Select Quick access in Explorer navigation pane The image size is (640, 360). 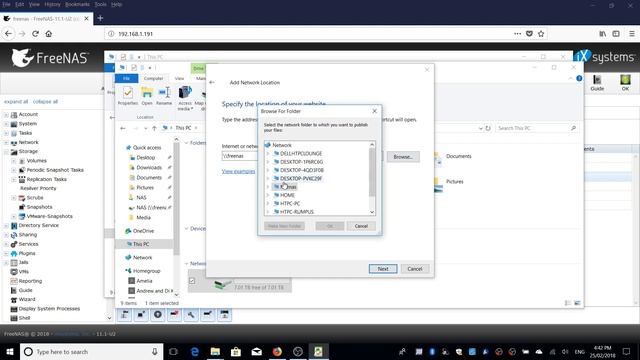[147, 148]
